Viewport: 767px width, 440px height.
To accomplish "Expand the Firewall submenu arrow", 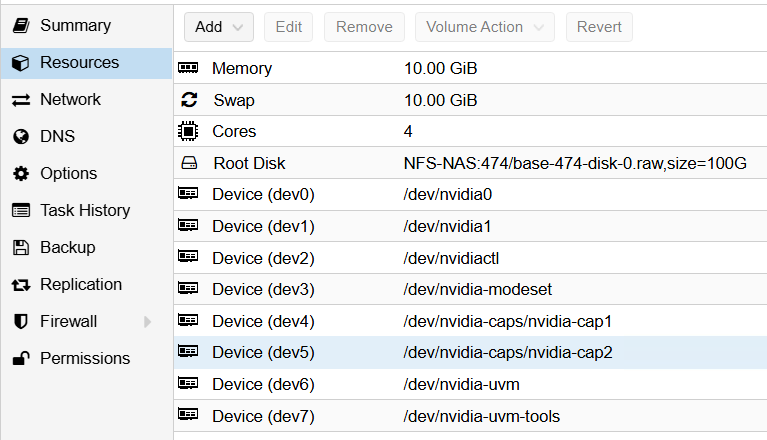I will (x=148, y=321).
